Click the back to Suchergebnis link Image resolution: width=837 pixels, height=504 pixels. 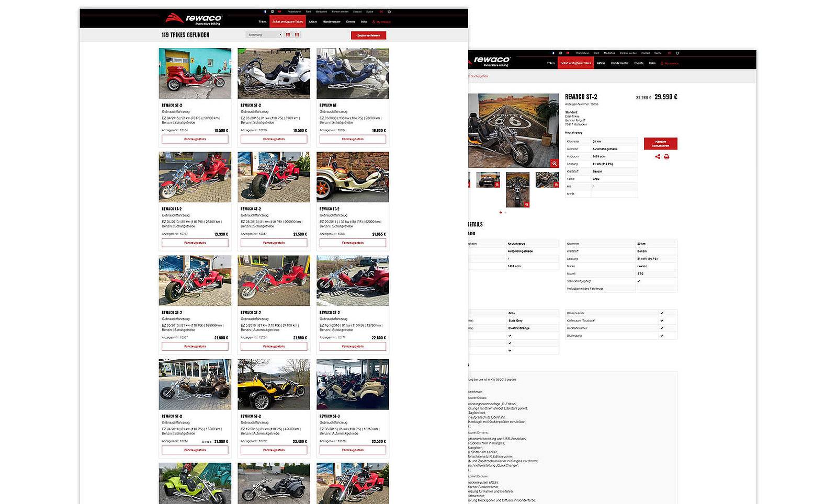pyautogui.click(x=479, y=76)
